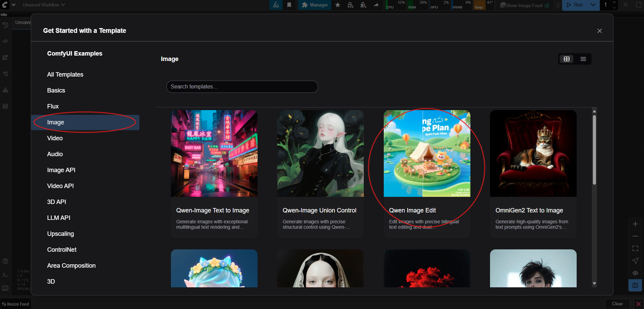Zoom out on canvas with minus icon
Screen dimensions: 644x309
coord(635,236)
